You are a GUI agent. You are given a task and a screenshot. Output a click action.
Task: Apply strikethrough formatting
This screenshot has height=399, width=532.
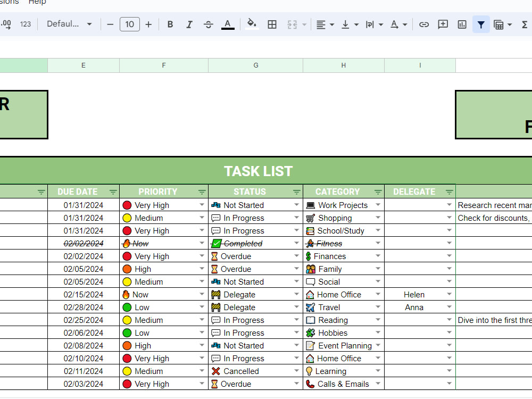point(209,24)
